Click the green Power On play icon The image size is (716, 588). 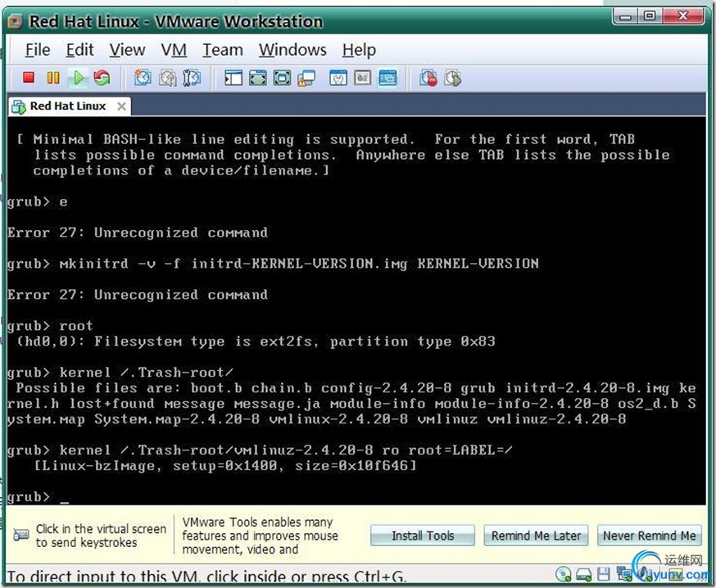(x=78, y=78)
